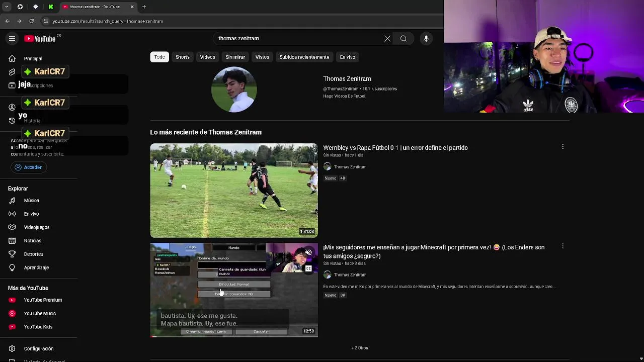
Task: Open the Mis seguidores Minecraft video title
Action: 434,251
